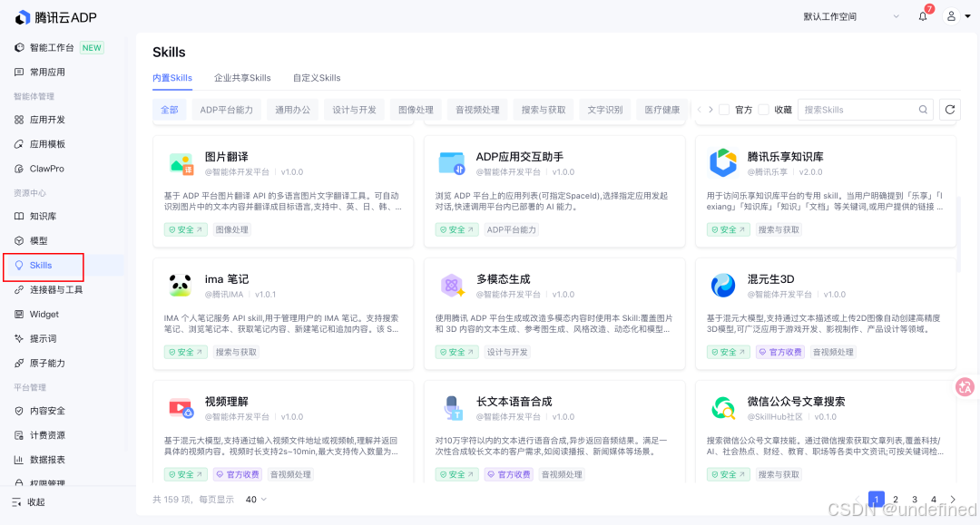Click the Tencent Cloud ADP logo

[x=55, y=17]
